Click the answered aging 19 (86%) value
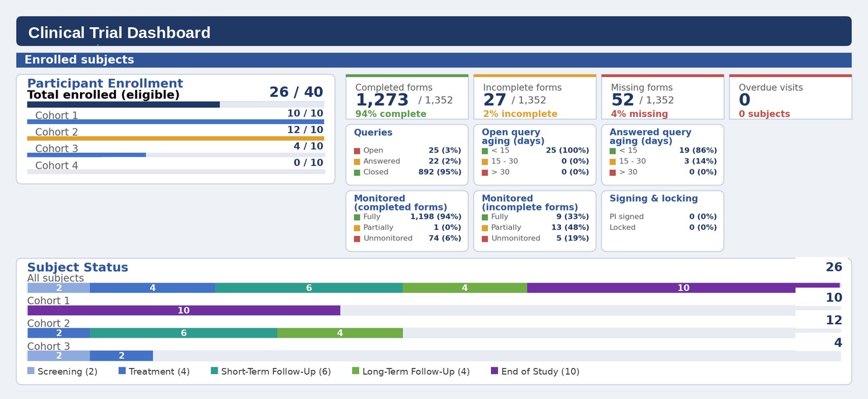This screenshot has height=399, width=868. pos(697,151)
